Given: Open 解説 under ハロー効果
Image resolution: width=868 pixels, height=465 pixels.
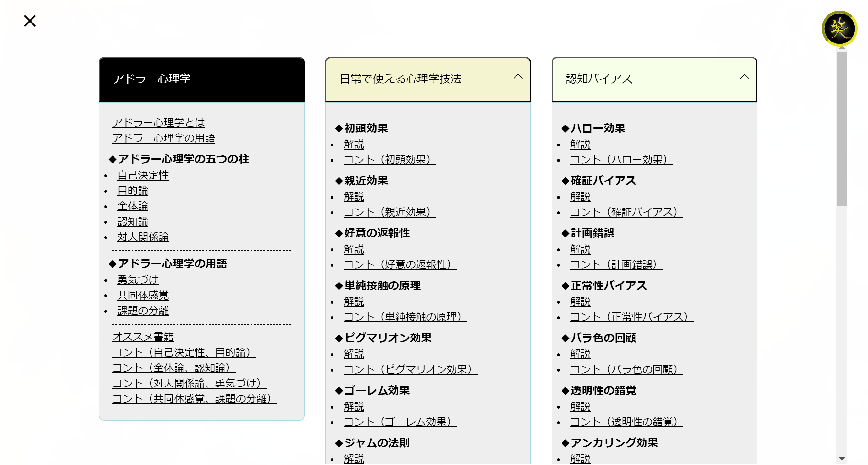Looking at the screenshot, I should click(x=580, y=145).
